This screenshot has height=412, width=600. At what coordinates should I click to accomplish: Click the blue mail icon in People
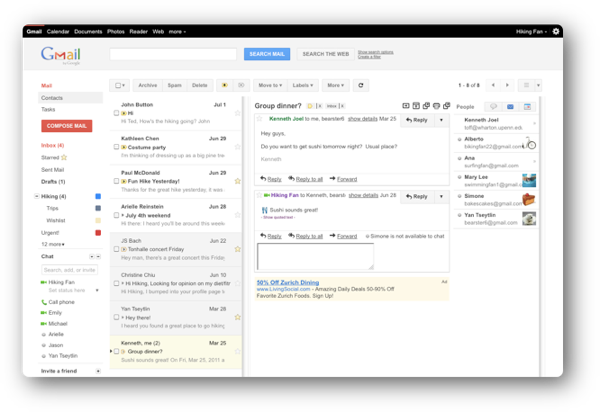pyautogui.click(x=510, y=107)
